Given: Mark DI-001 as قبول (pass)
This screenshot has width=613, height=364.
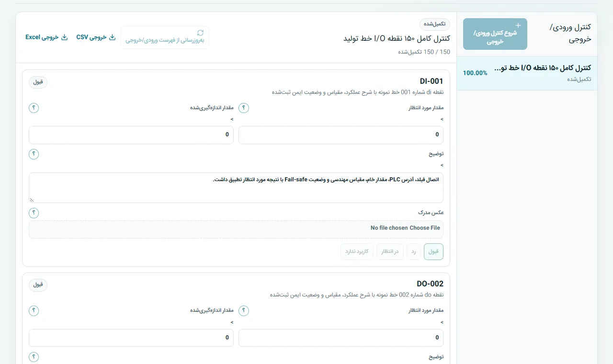Looking at the screenshot, I should coord(433,251).
